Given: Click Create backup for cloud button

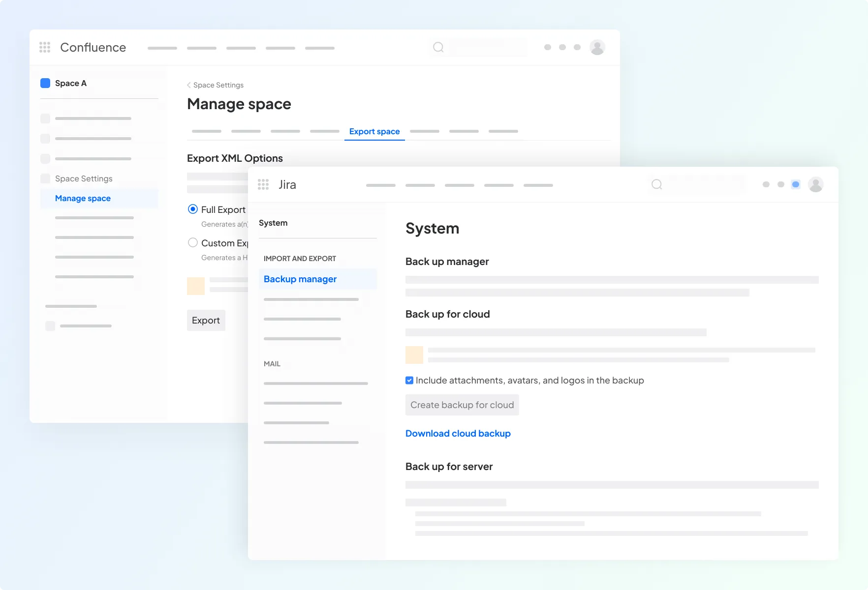Looking at the screenshot, I should point(462,405).
